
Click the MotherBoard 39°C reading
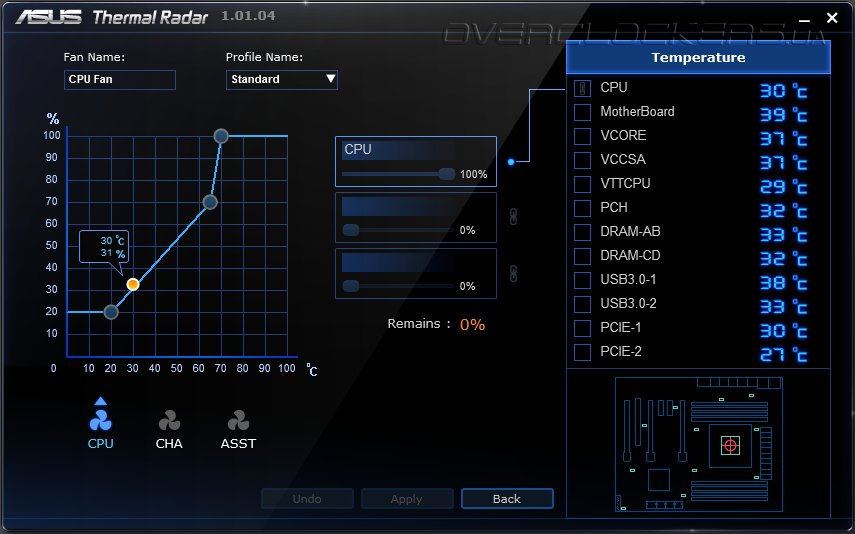click(784, 115)
